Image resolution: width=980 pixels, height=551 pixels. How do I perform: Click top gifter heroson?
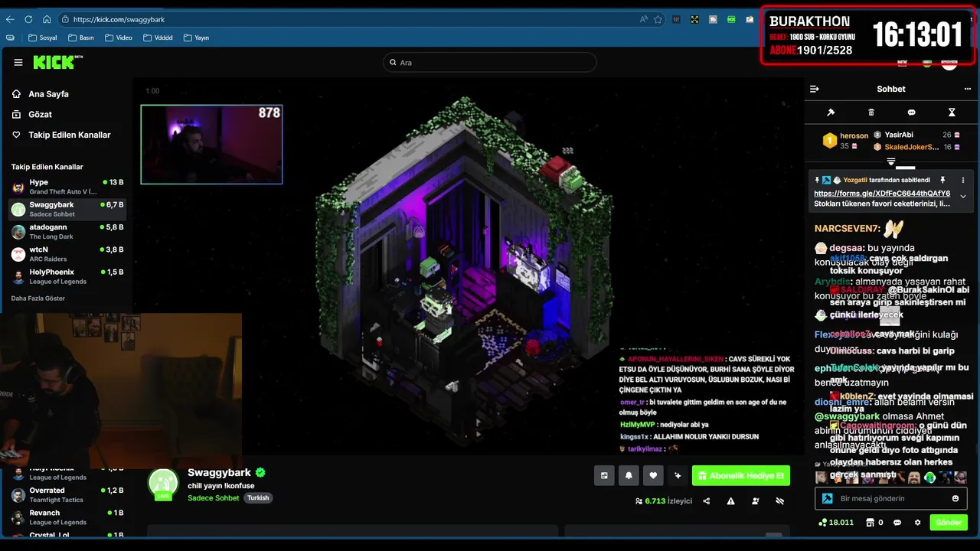tap(854, 135)
